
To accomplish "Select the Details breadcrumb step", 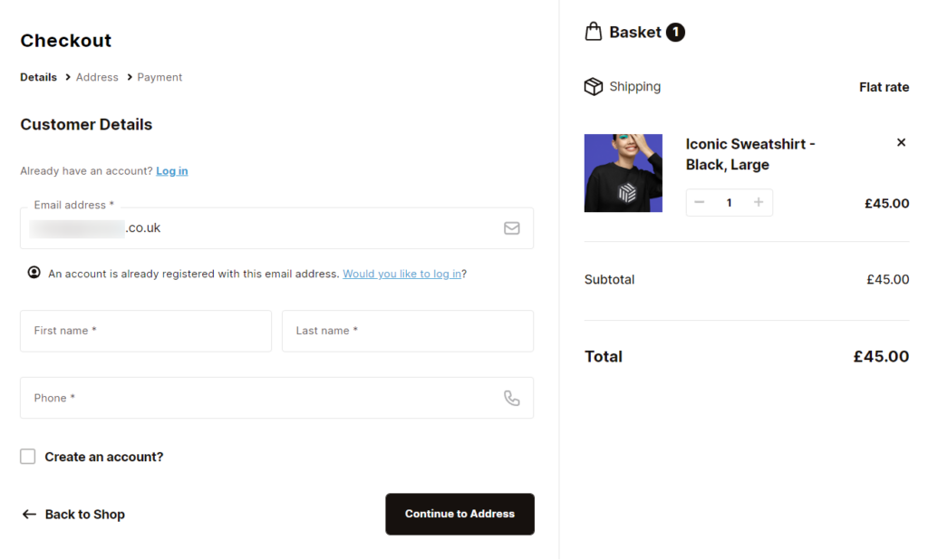I will (x=38, y=77).
